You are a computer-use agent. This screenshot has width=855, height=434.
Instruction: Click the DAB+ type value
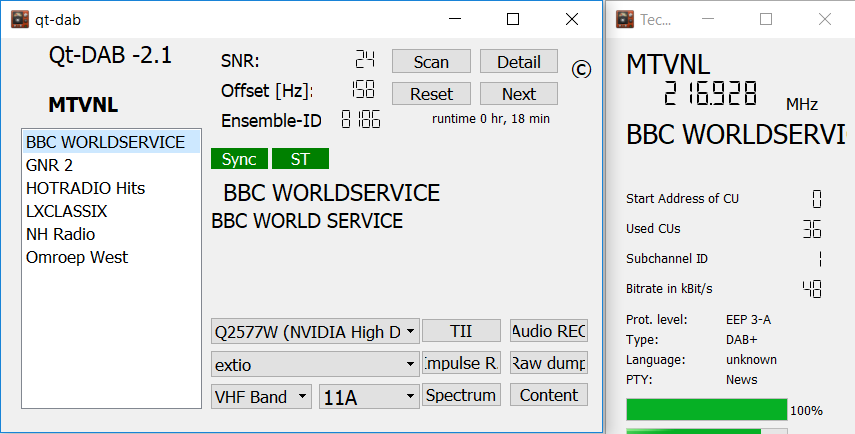[742, 340]
